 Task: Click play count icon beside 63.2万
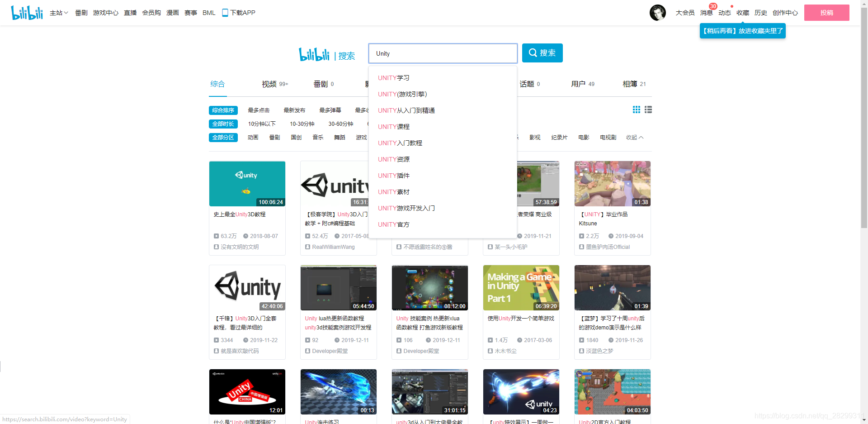[x=216, y=236]
